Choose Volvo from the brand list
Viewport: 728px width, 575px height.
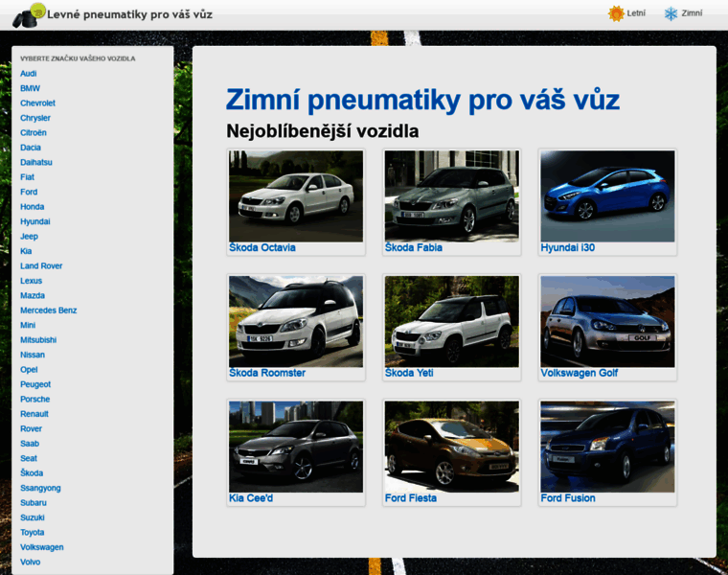coord(31,562)
